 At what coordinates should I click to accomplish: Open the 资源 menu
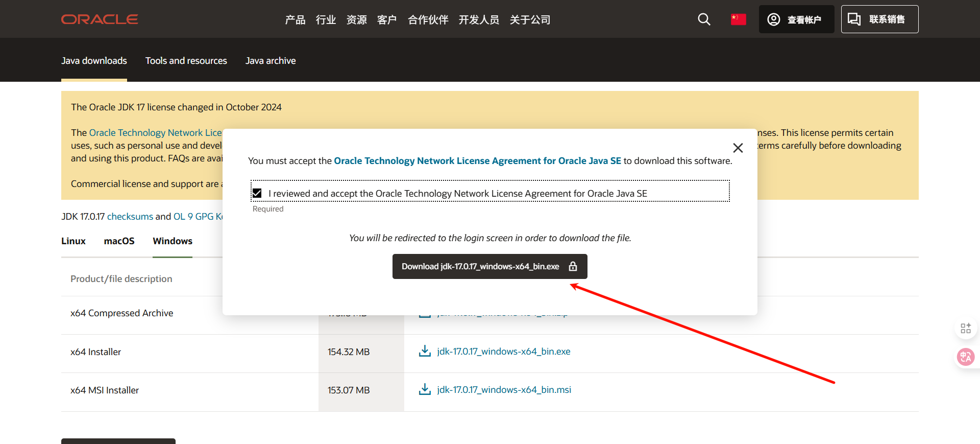click(x=356, y=20)
